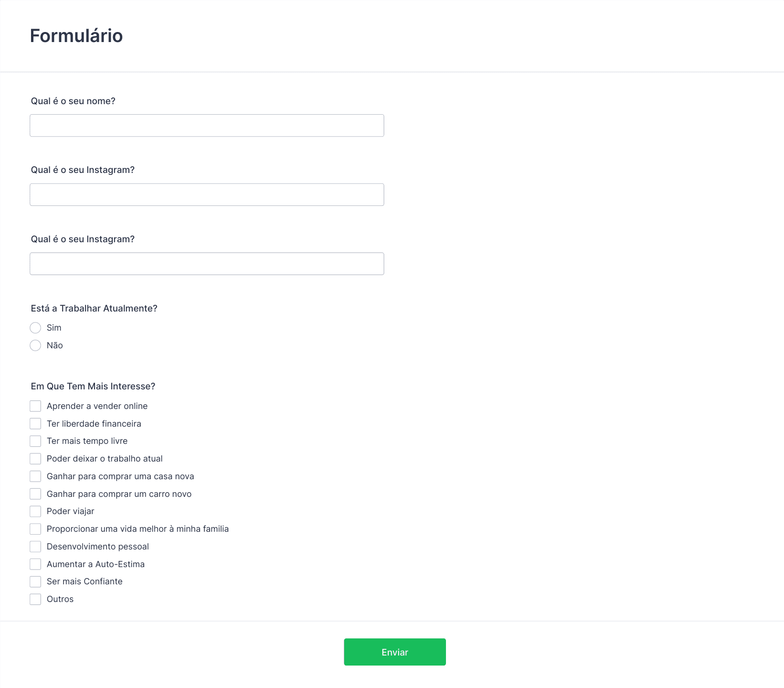Check the 'Poder viajar' checkbox

(35, 511)
